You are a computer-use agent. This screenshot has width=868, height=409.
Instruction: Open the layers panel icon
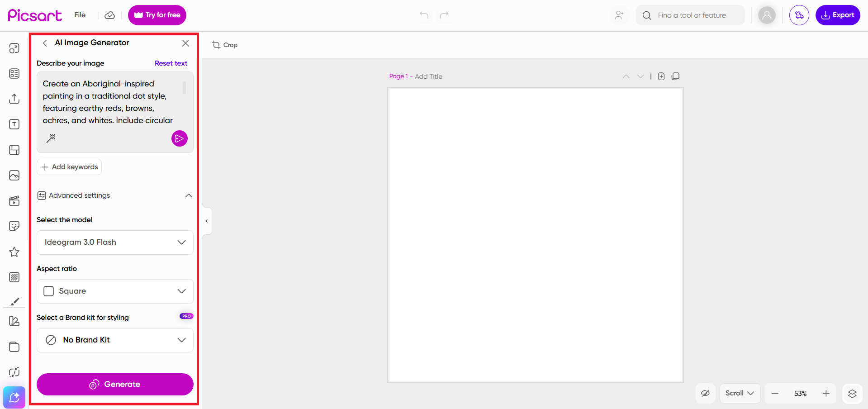tap(852, 394)
